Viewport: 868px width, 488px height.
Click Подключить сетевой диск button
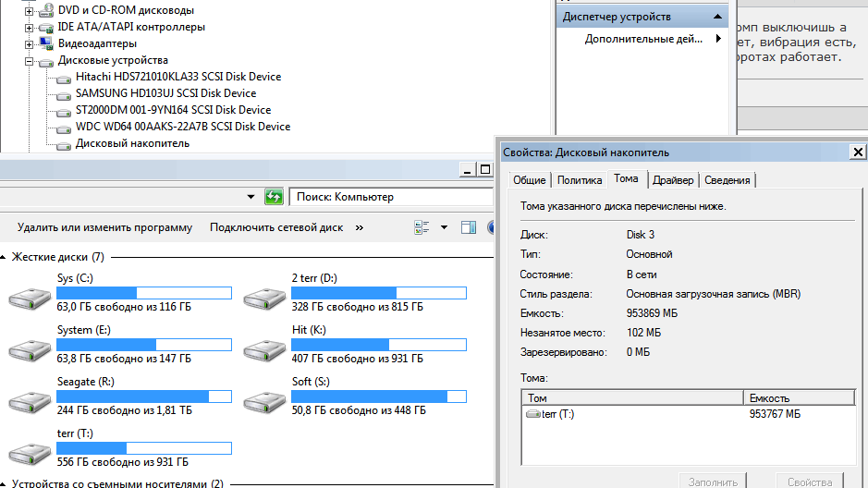coord(276,227)
